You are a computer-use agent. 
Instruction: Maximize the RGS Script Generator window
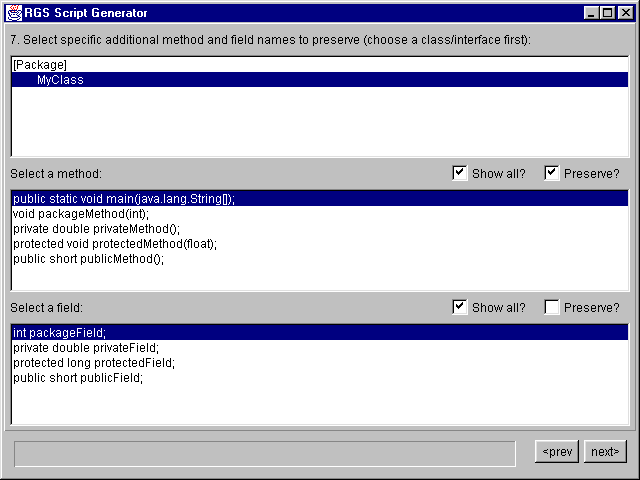click(607, 13)
